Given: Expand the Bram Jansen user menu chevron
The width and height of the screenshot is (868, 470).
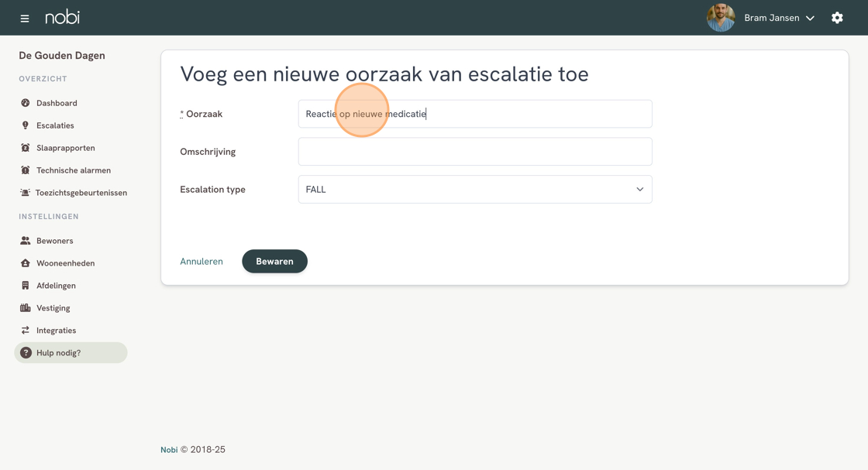Looking at the screenshot, I should tap(810, 19).
